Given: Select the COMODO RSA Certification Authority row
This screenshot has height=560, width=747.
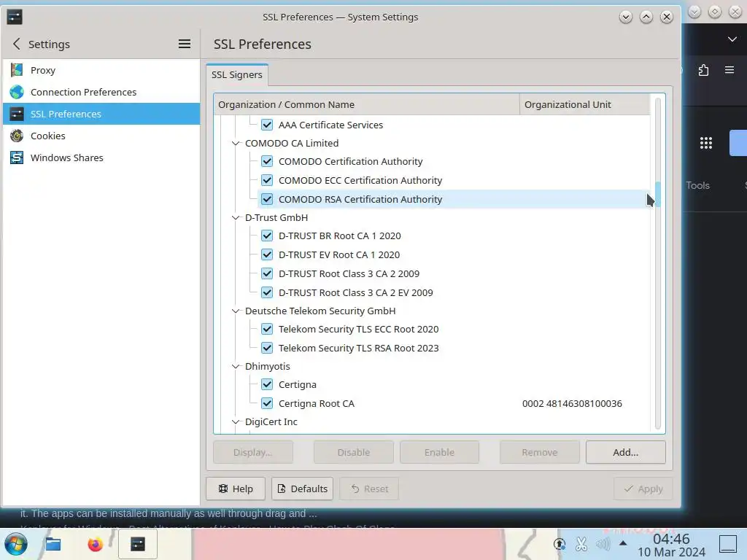Looking at the screenshot, I should (x=454, y=199).
